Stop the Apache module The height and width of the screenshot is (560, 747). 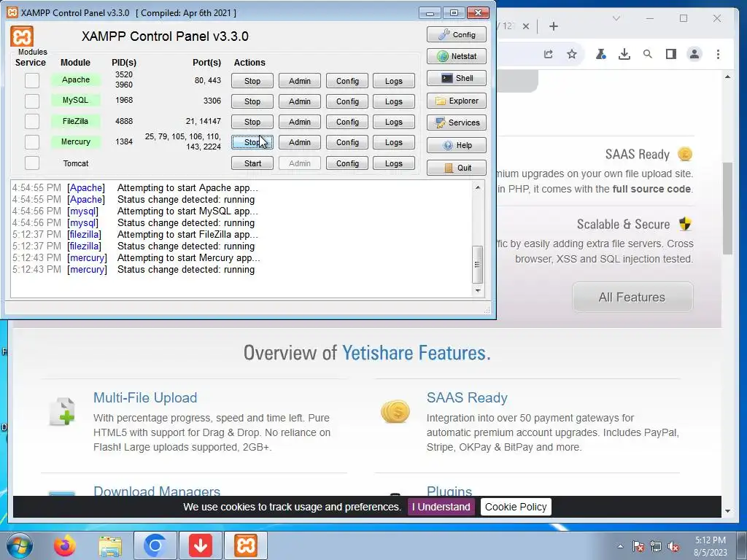pyautogui.click(x=252, y=81)
